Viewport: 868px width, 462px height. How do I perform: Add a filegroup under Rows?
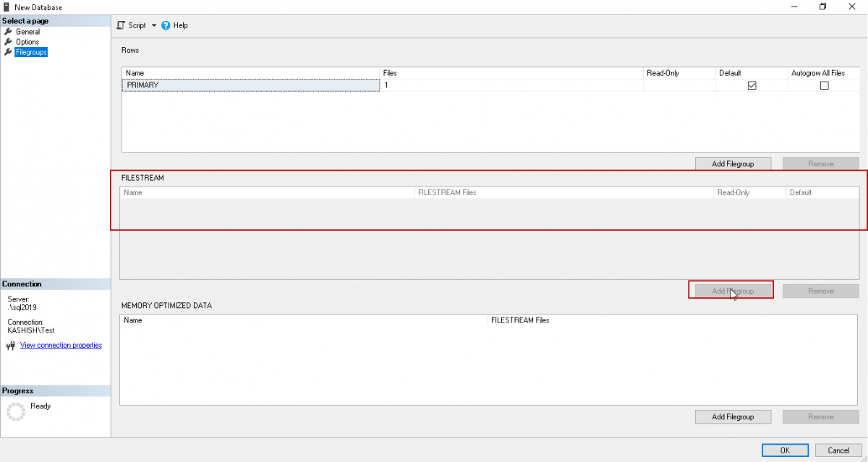[733, 164]
